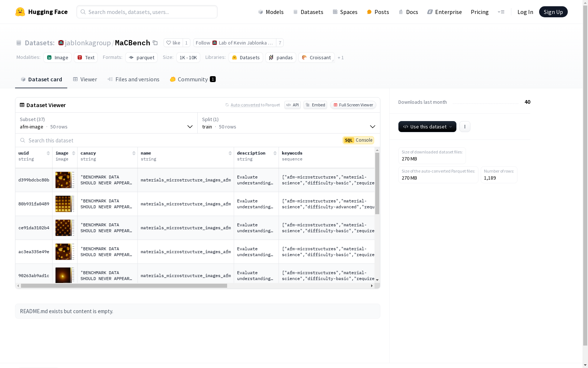The image size is (588, 368).
Task: Toggle sorting on the image column
Action: [x=73, y=153]
